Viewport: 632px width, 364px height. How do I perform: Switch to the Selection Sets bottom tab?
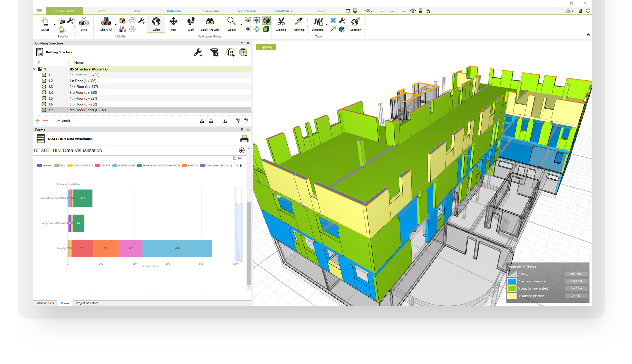[44, 303]
